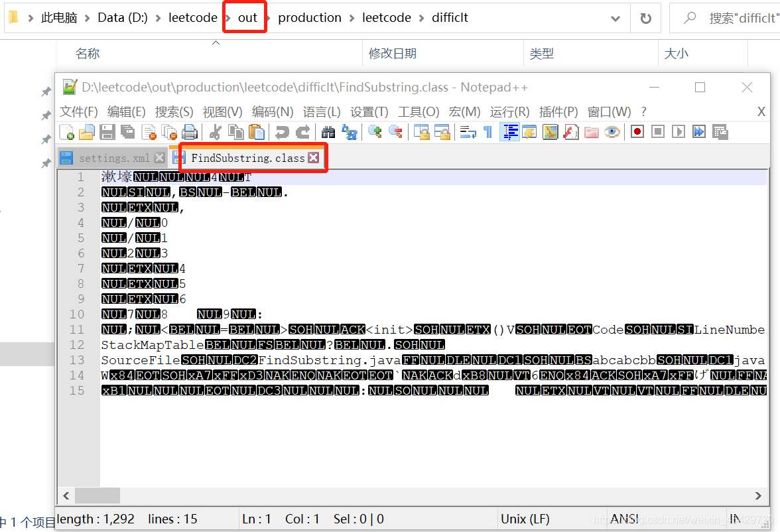The width and height of the screenshot is (780, 532).
Task: Click the Cut scissors icon
Action: pyautogui.click(x=215, y=132)
